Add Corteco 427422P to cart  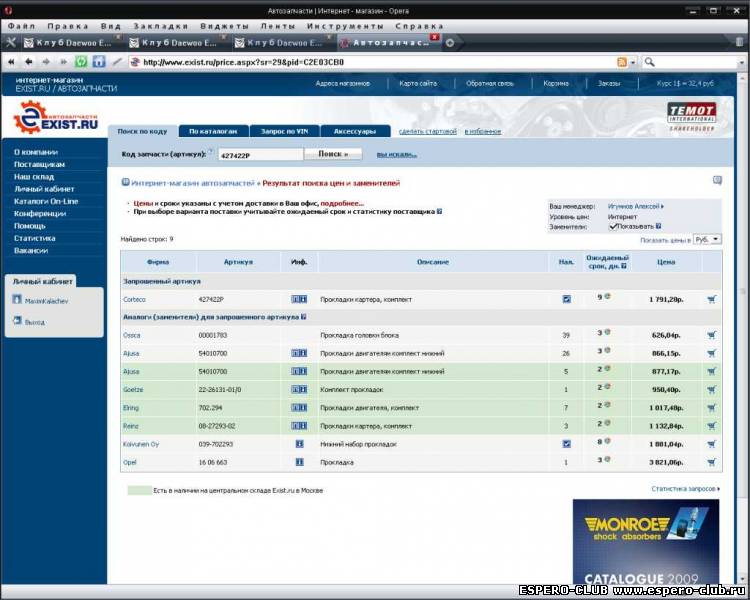(711, 300)
